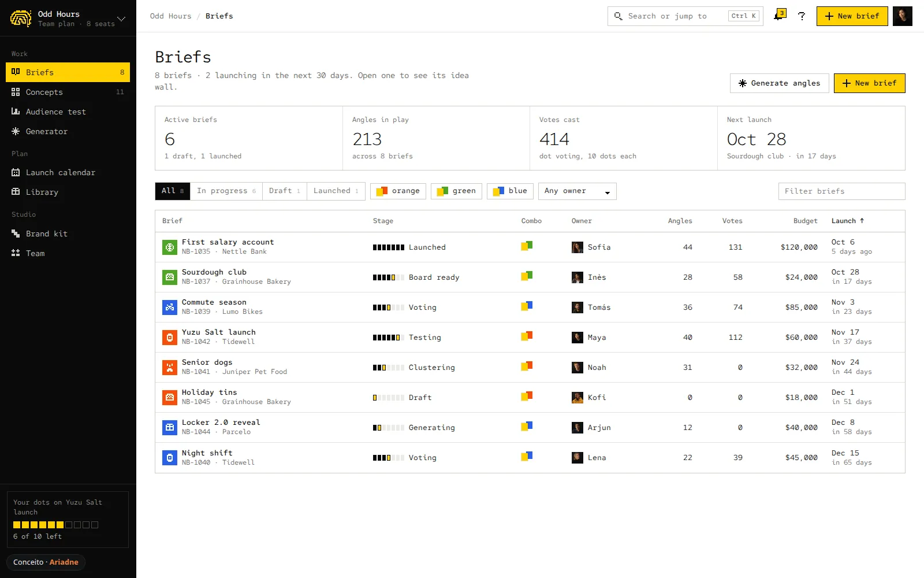This screenshot has width=924, height=578.
Task: Click the dots meter in Yuzu Salt card
Action: pyautogui.click(x=55, y=525)
